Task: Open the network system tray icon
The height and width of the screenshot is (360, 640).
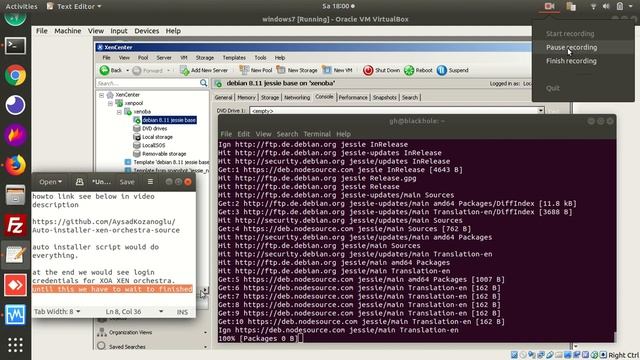Action: coord(593,6)
